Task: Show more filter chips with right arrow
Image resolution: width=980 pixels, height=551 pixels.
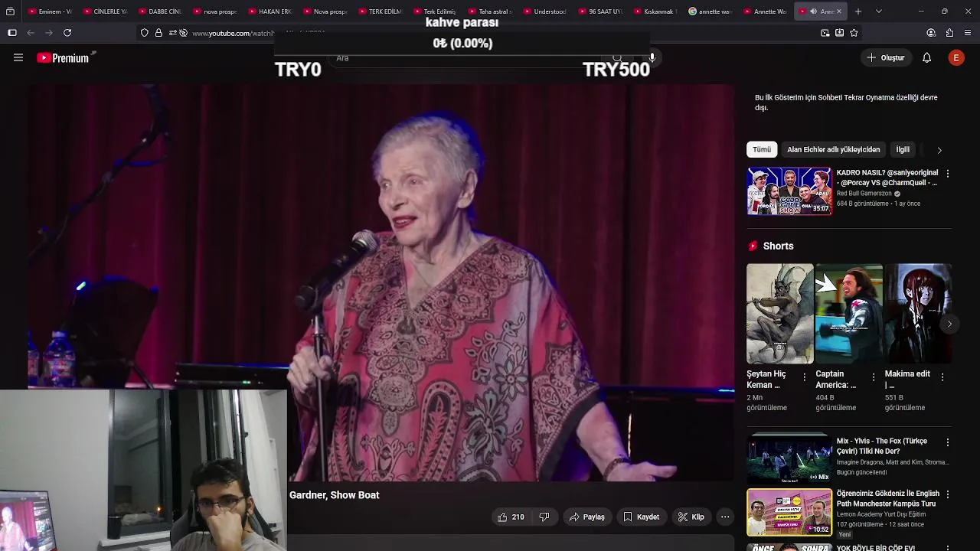Action: pos(939,150)
